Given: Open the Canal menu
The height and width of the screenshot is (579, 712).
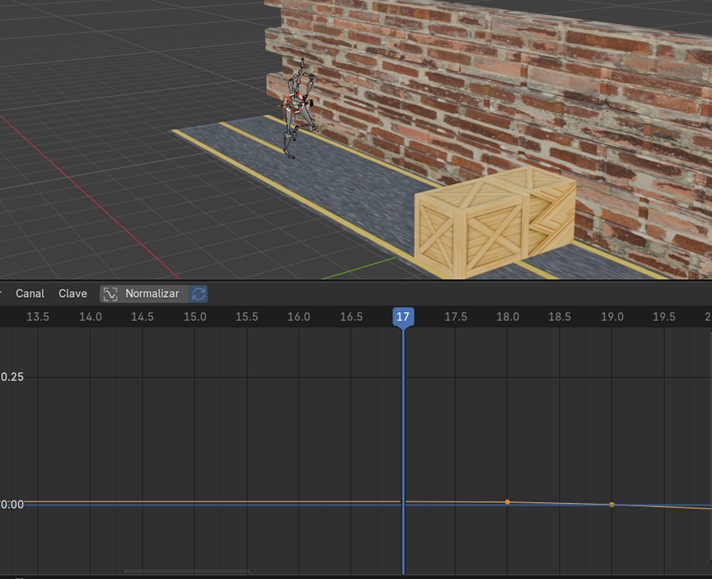Looking at the screenshot, I should pyautogui.click(x=30, y=294).
